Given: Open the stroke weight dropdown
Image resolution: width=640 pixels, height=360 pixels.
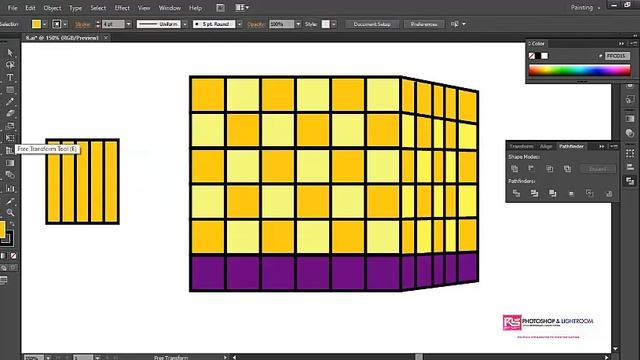Looking at the screenshot, I should (x=129, y=24).
